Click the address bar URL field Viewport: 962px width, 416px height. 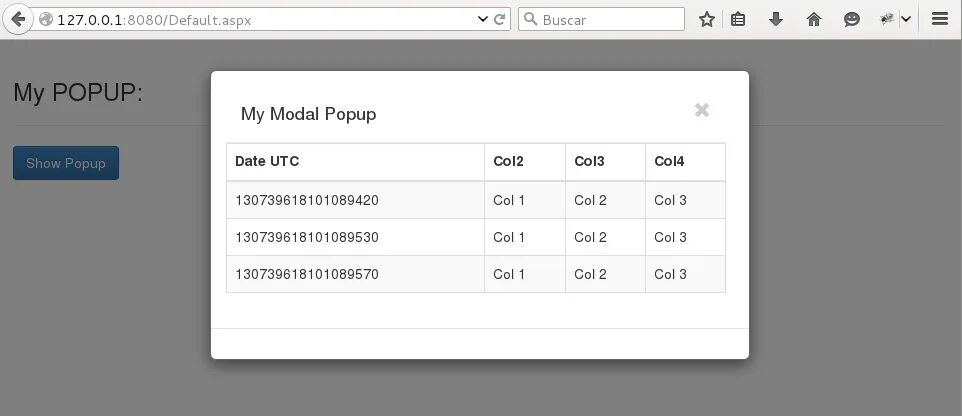260,19
